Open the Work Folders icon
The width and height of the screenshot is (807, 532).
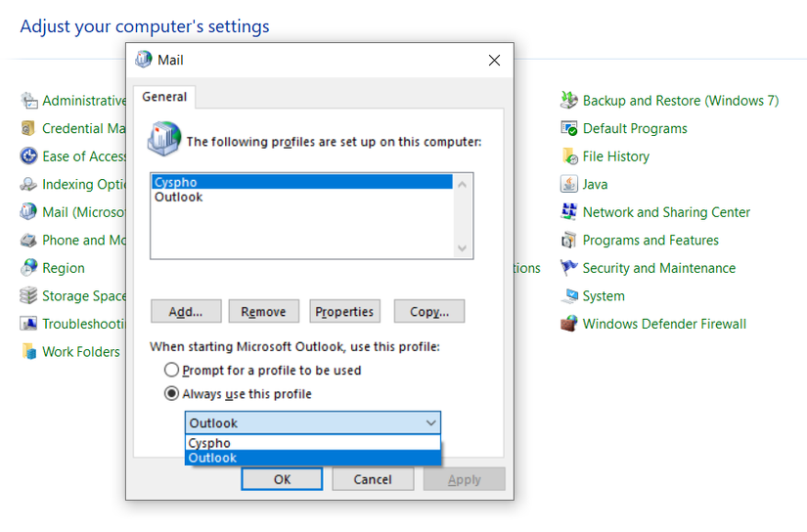click(x=28, y=351)
